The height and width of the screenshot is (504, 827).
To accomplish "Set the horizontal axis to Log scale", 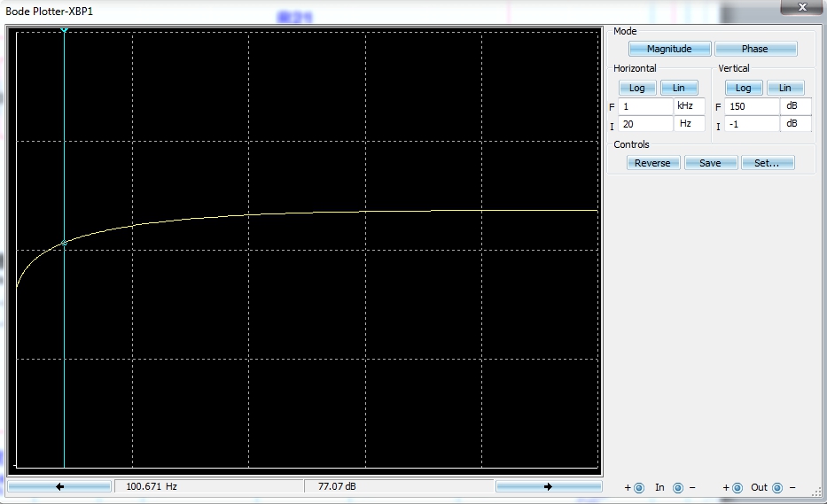I will (637, 88).
